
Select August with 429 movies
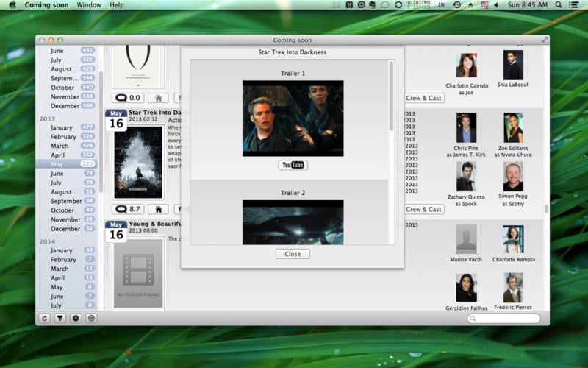tap(66, 69)
